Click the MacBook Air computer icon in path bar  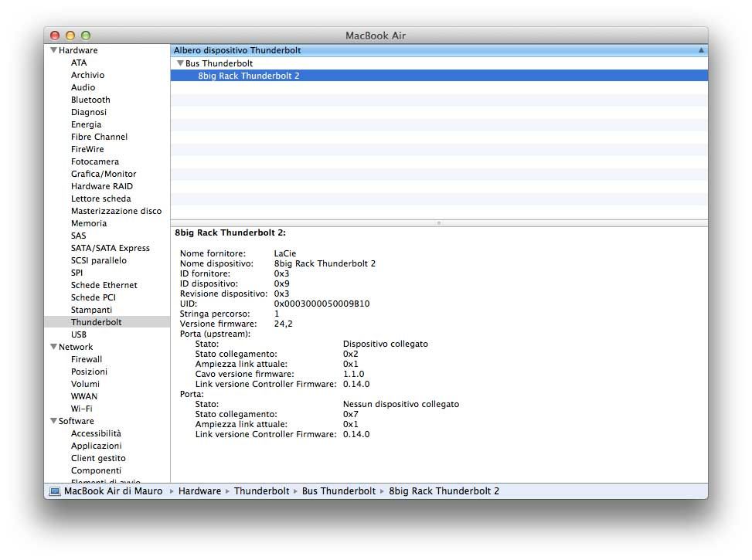(55, 491)
